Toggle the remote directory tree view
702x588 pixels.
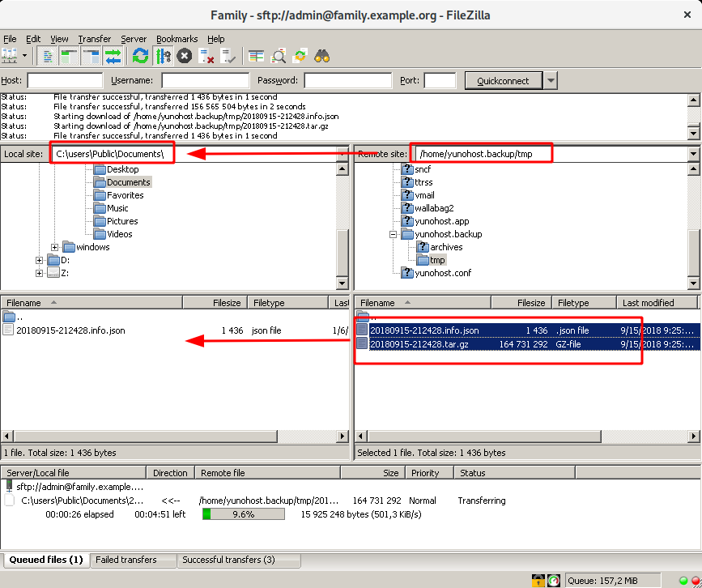91,56
